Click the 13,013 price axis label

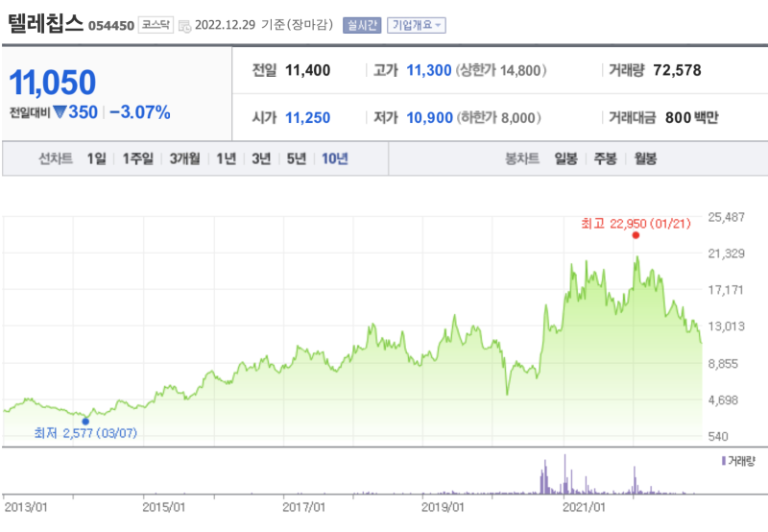point(727,326)
